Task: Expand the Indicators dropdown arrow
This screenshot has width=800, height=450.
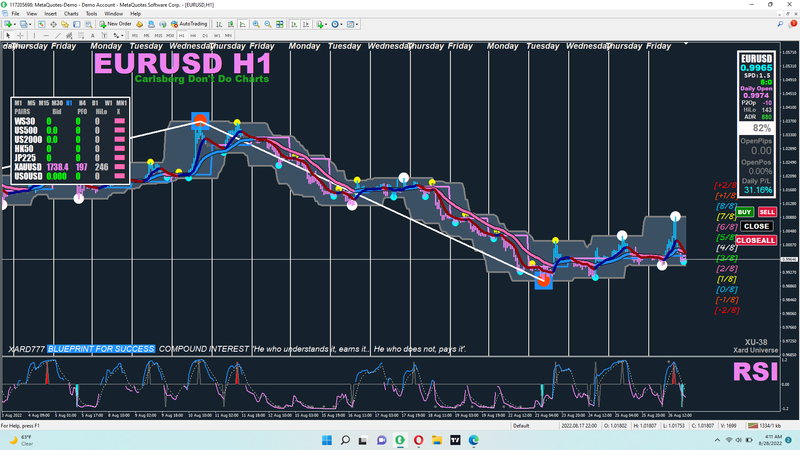Action: click(x=326, y=24)
